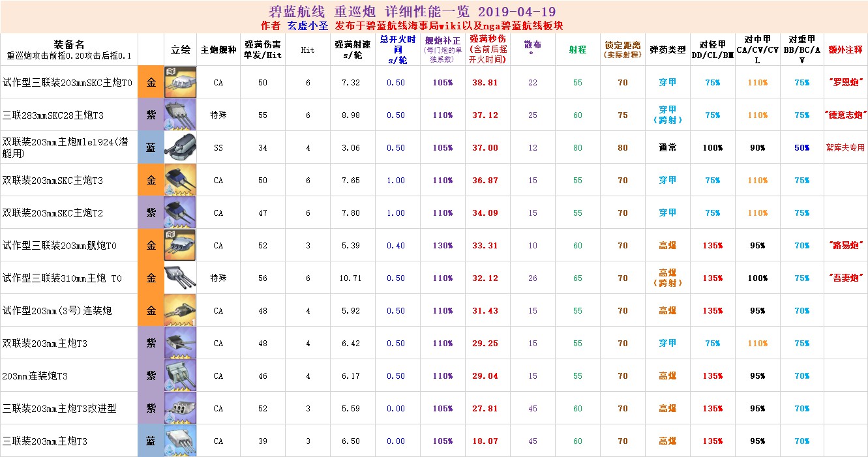The width and height of the screenshot is (868, 457).
Task: Click the 射程 column header
Action: tap(578, 50)
